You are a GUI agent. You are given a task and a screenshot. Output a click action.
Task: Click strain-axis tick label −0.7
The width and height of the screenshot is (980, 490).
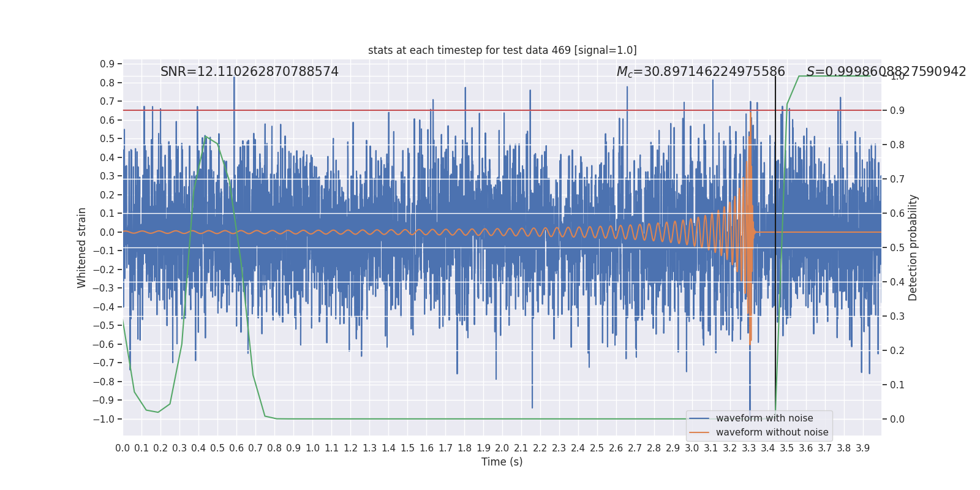click(x=104, y=363)
